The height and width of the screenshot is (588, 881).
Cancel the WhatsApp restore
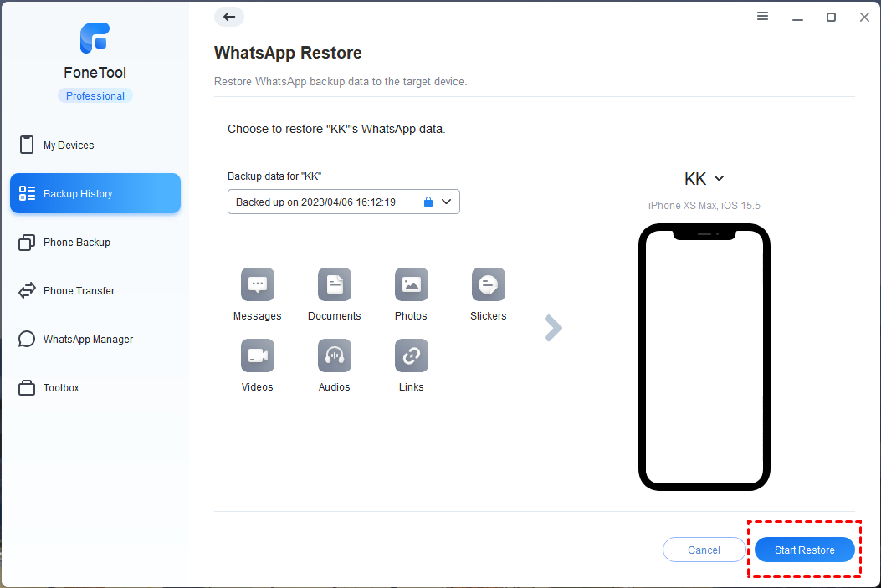coord(704,550)
